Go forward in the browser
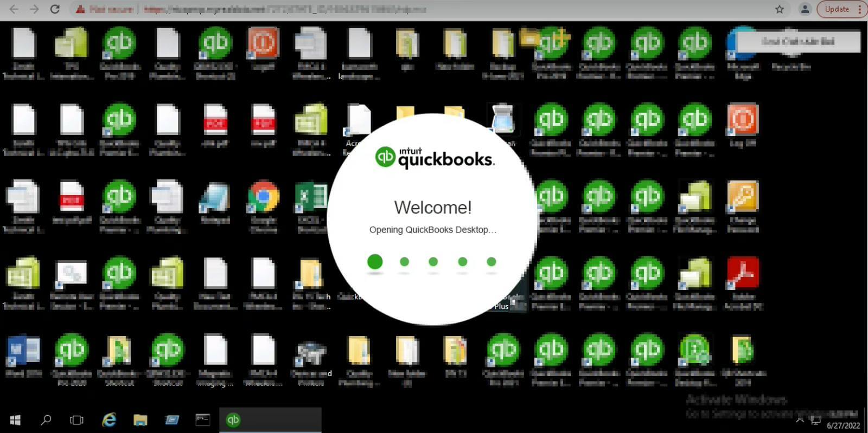Viewport: 868px width, 433px height. (x=34, y=9)
